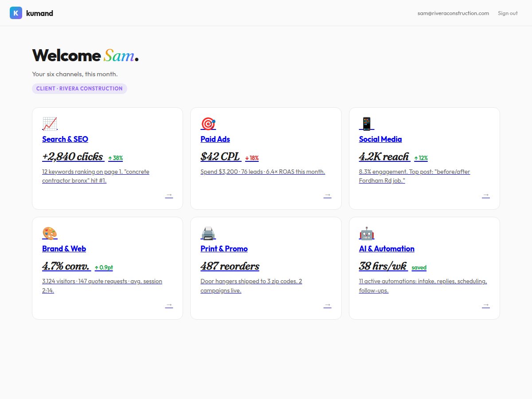
Task: Click the 11 active automations description
Action: click(423, 286)
